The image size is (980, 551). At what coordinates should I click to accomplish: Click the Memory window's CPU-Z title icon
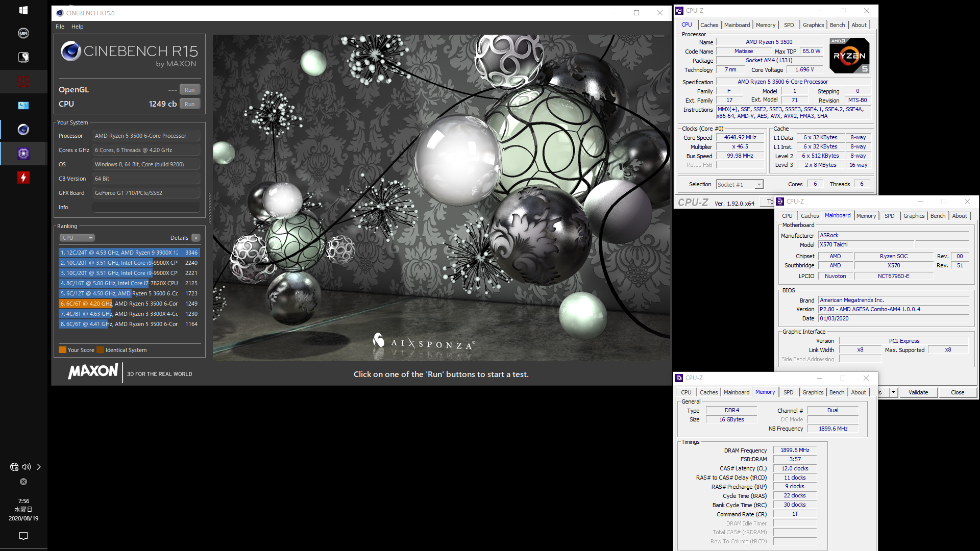(679, 378)
